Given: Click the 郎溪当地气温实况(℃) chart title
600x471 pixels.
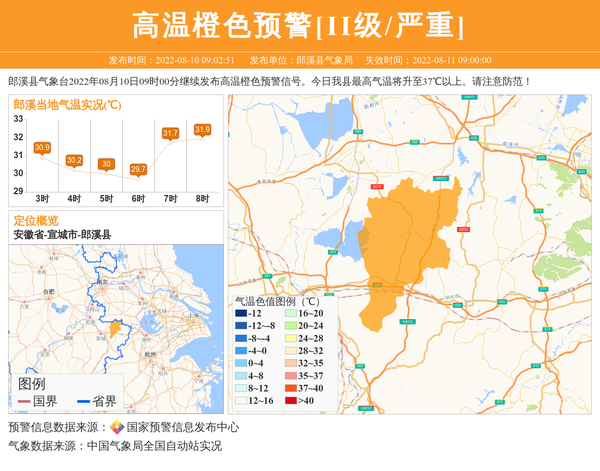Looking at the screenshot, I should [67, 104].
